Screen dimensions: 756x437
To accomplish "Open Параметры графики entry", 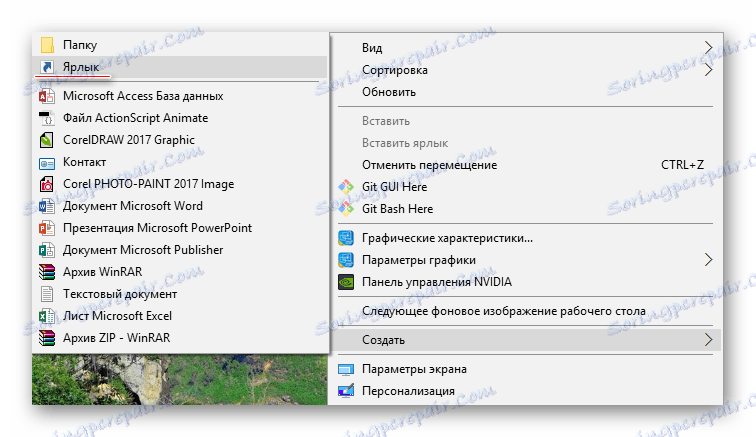I will 526,260.
